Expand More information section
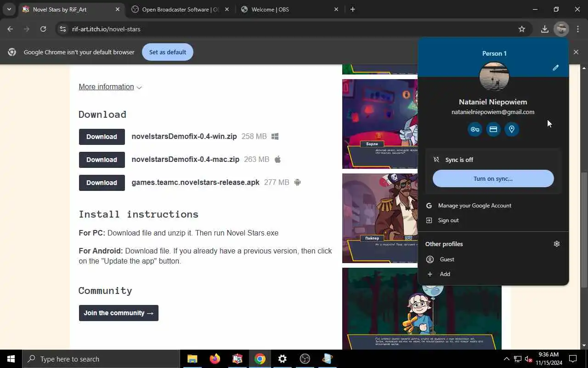The height and width of the screenshot is (368, 588). pyautogui.click(x=110, y=87)
